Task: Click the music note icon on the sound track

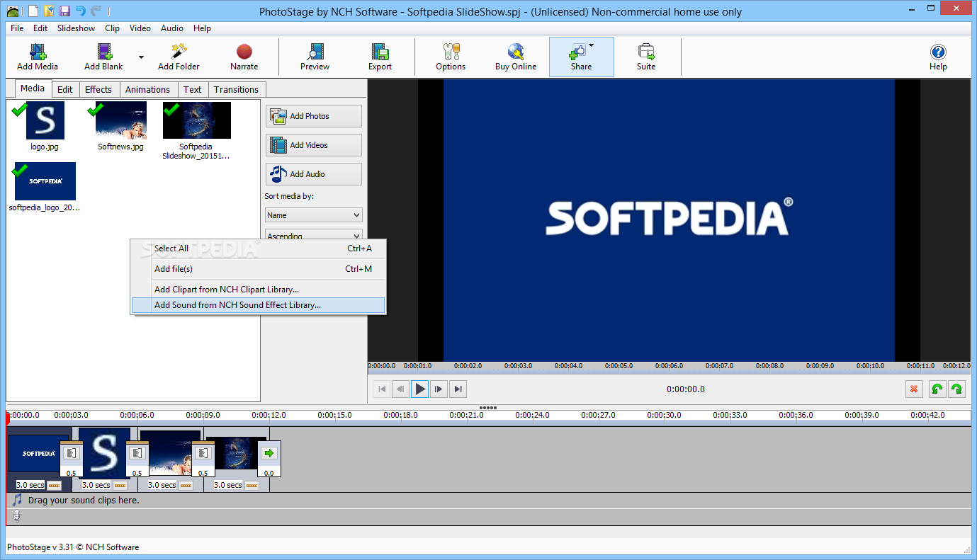Action: pos(17,500)
